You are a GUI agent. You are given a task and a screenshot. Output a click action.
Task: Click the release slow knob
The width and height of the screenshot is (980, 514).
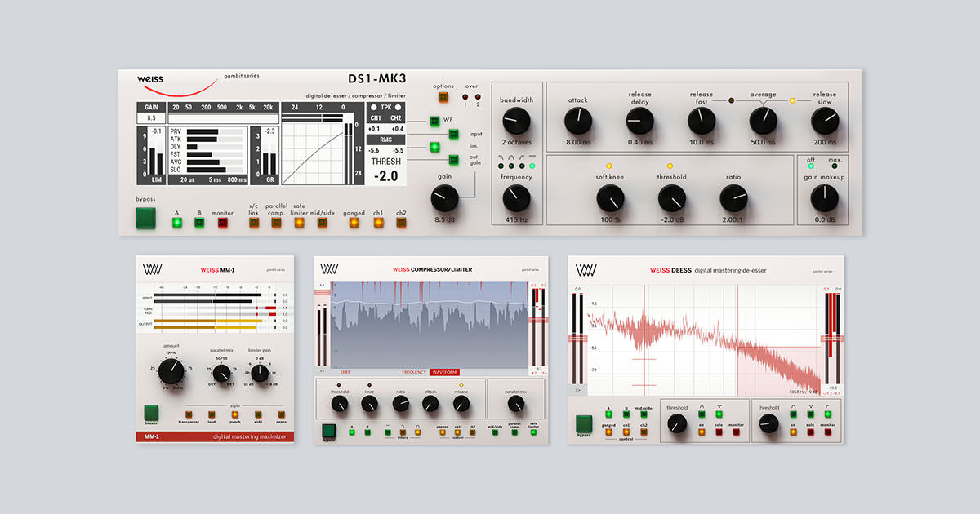(x=825, y=122)
